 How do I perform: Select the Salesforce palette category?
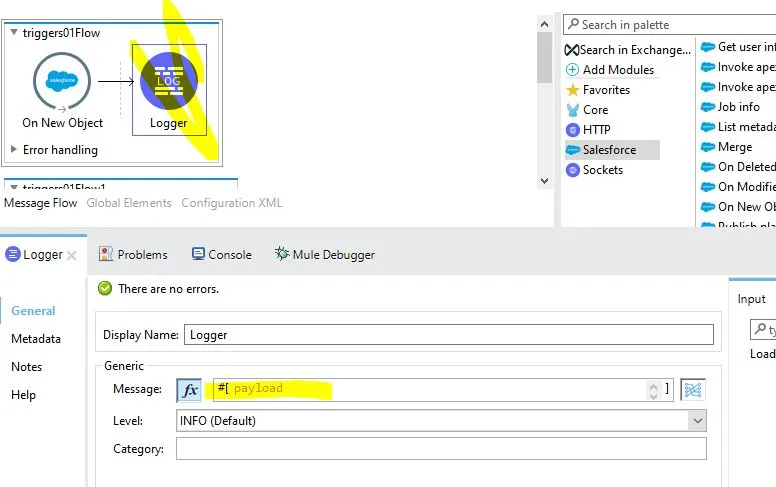(x=612, y=150)
